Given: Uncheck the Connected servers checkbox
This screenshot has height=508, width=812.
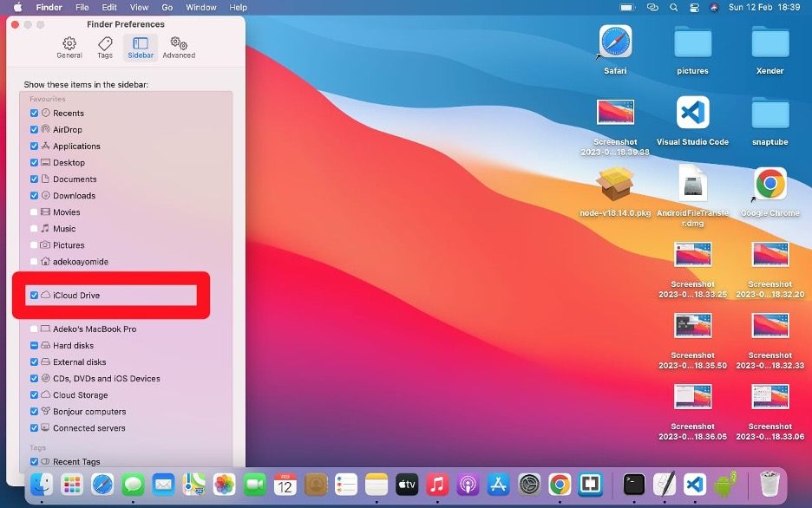Looking at the screenshot, I should (34, 428).
